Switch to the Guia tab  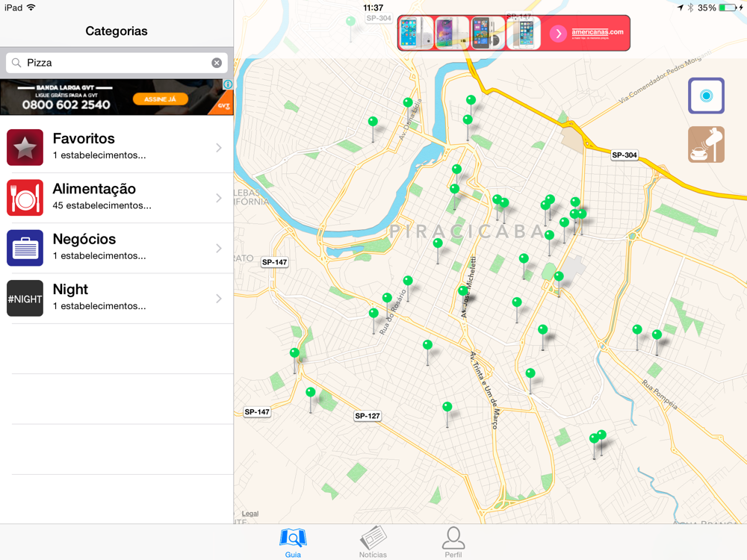coord(293,541)
